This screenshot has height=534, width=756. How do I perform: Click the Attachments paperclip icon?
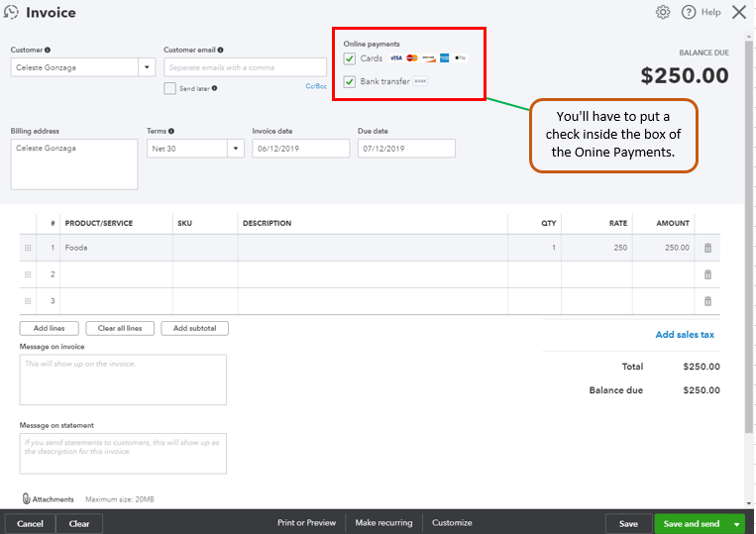click(x=26, y=498)
